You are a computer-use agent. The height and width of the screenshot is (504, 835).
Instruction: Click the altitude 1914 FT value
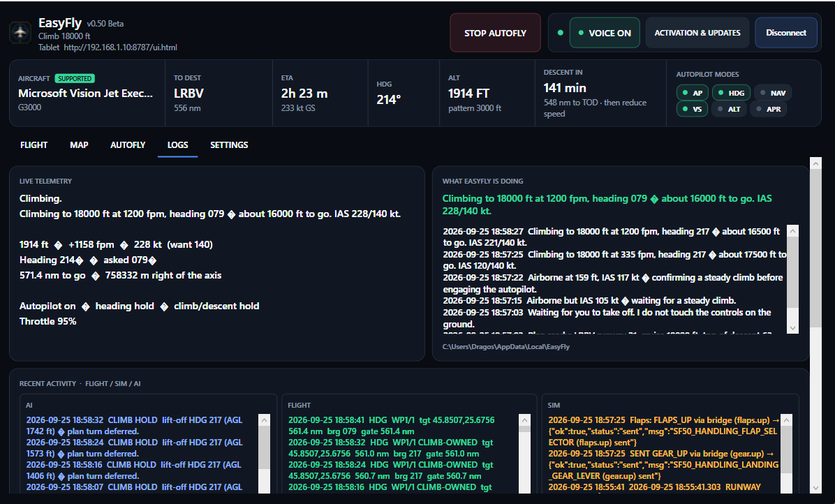click(x=468, y=93)
